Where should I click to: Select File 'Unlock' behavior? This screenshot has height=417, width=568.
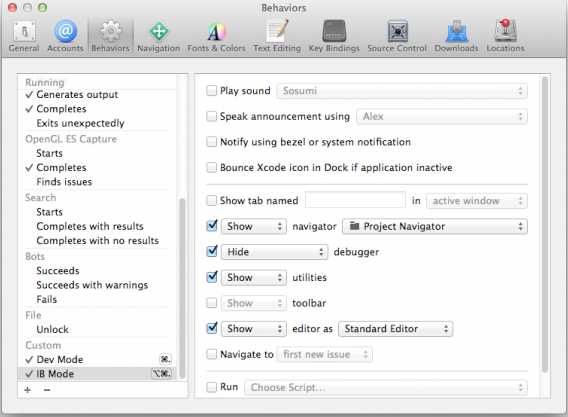click(x=52, y=329)
